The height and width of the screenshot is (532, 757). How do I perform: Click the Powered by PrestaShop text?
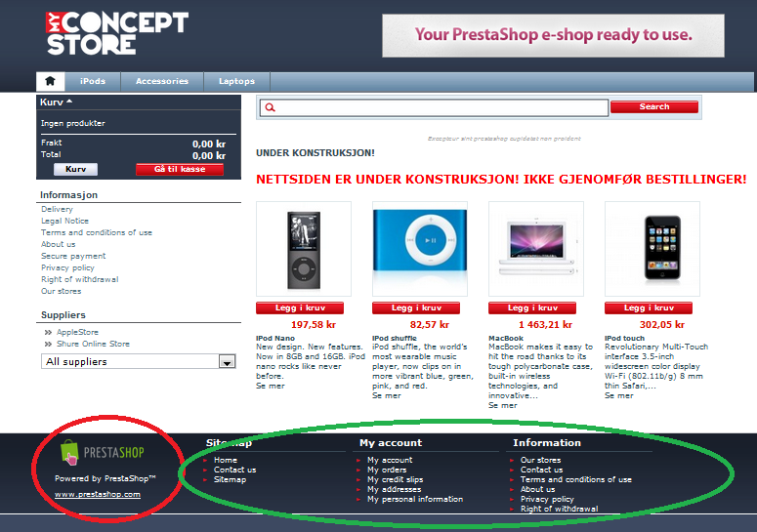105,478
